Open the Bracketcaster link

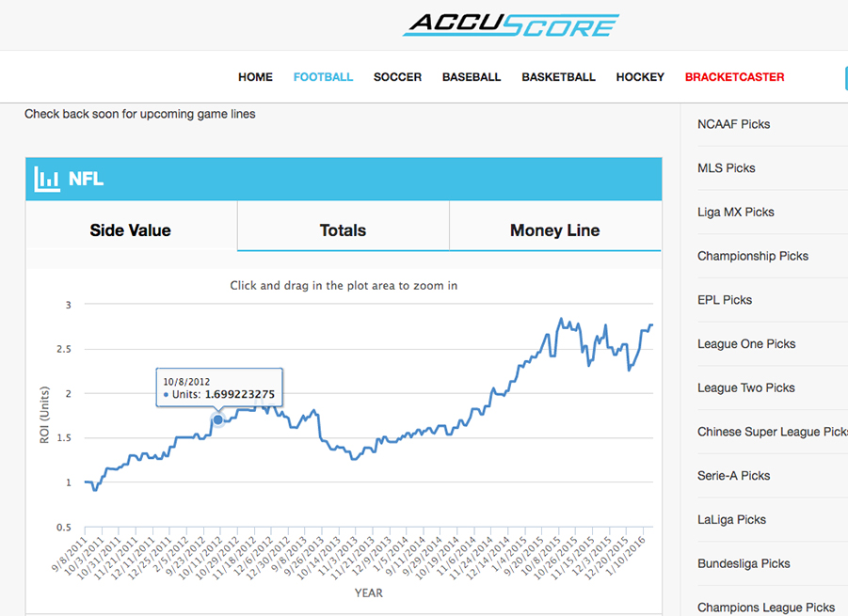point(734,77)
